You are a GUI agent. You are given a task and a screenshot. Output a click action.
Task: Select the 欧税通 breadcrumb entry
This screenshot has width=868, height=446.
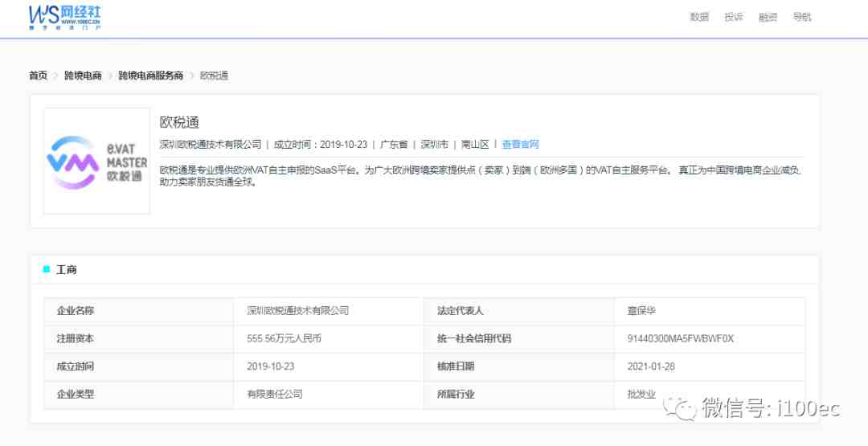(x=214, y=76)
